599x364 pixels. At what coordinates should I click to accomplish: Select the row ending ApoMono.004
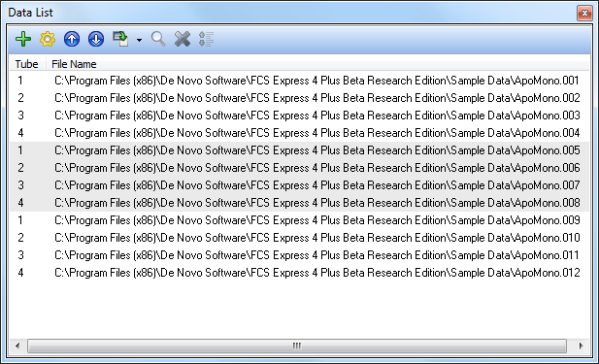click(299, 133)
